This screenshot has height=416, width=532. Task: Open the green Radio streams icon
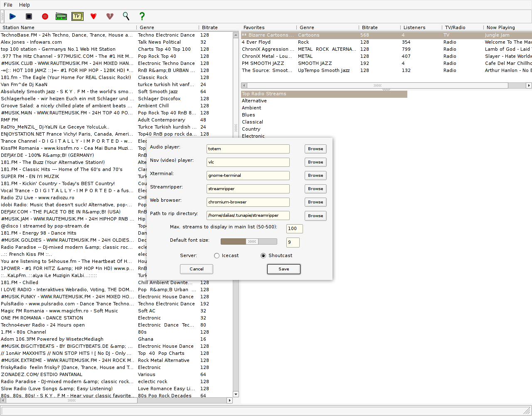[61, 16]
